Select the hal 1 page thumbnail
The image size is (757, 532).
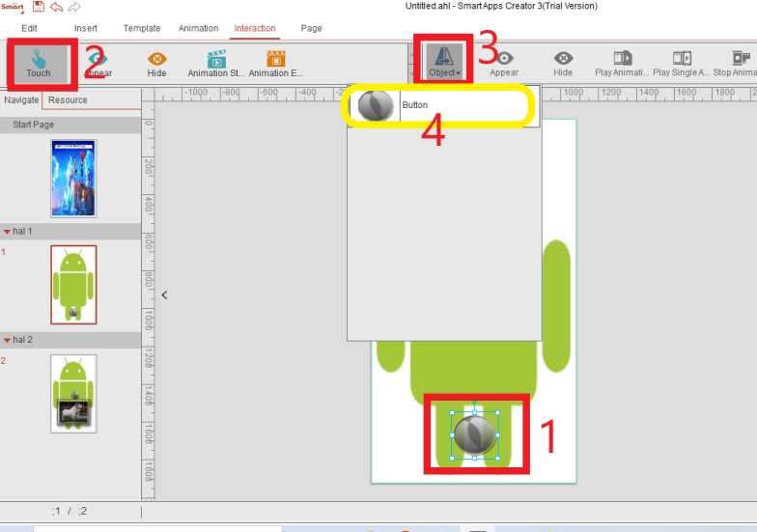click(x=73, y=285)
